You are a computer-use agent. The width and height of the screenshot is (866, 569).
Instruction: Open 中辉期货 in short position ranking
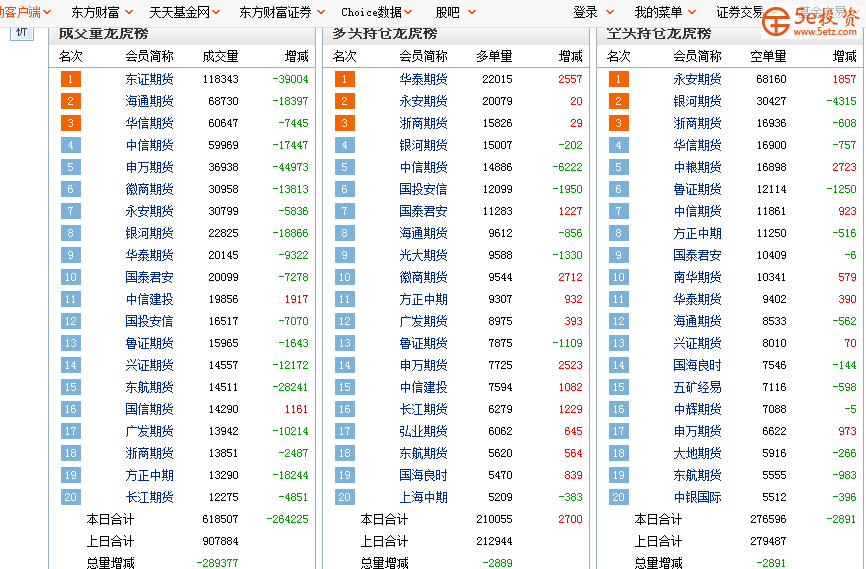697,409
